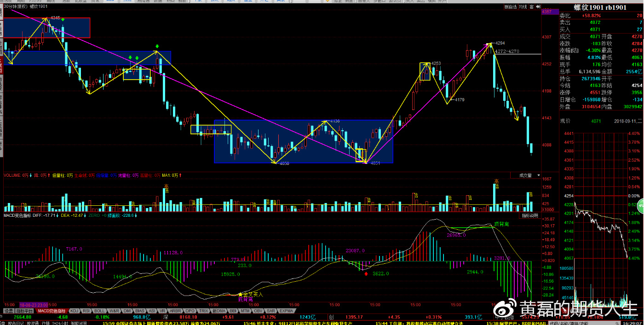Click the 卖出 price 4072

(x=595, y=22)
